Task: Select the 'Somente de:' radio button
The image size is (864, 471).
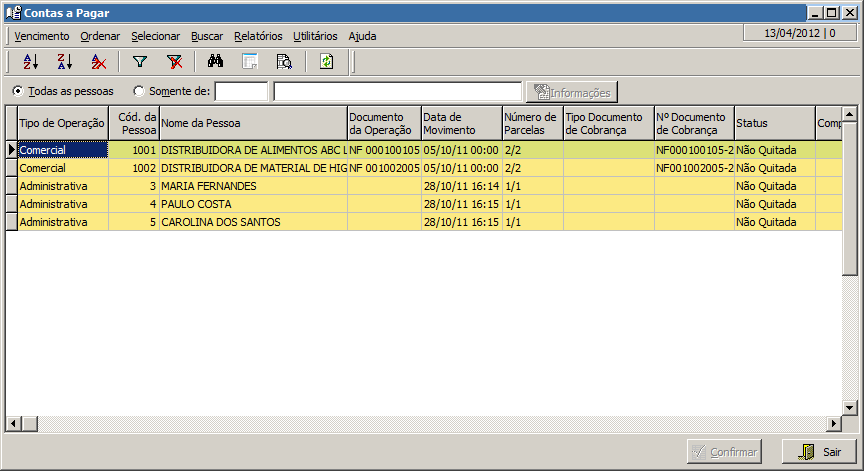Action: (139, 92)
